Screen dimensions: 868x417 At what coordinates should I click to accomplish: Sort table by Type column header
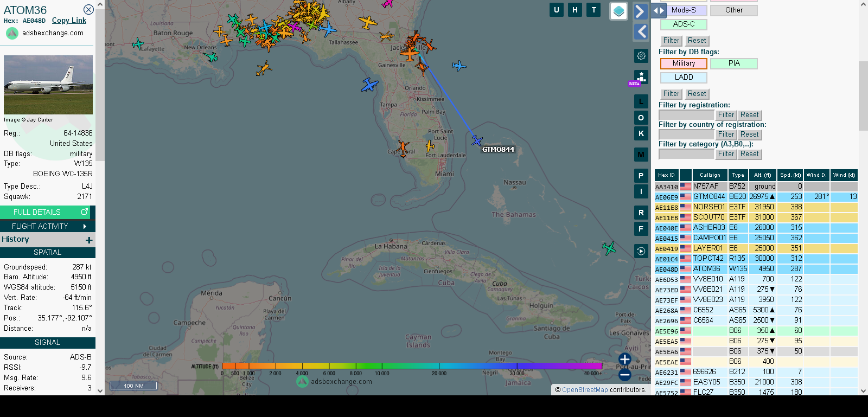[x=738, y=175]
